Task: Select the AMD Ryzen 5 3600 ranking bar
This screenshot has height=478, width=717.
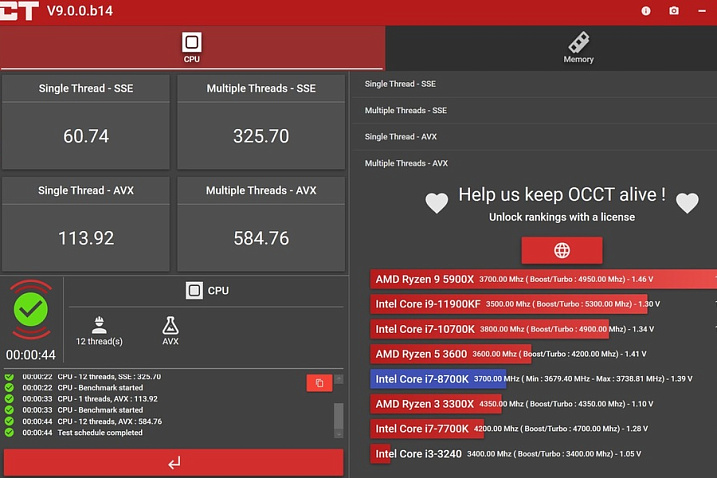Action: [450, 354]
